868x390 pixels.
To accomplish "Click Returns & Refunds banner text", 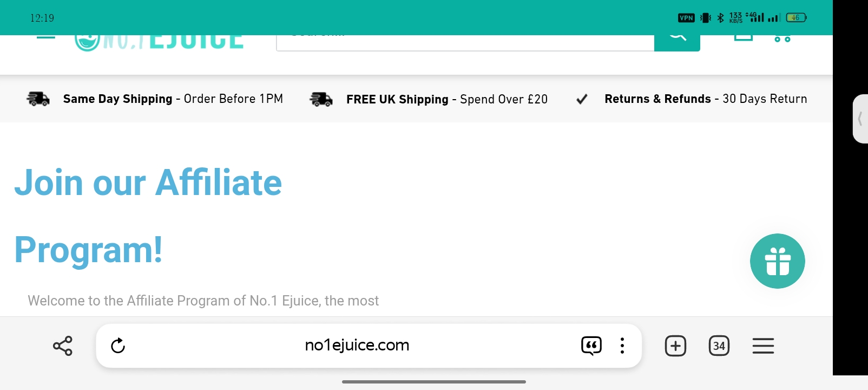I will click(706, 99).
